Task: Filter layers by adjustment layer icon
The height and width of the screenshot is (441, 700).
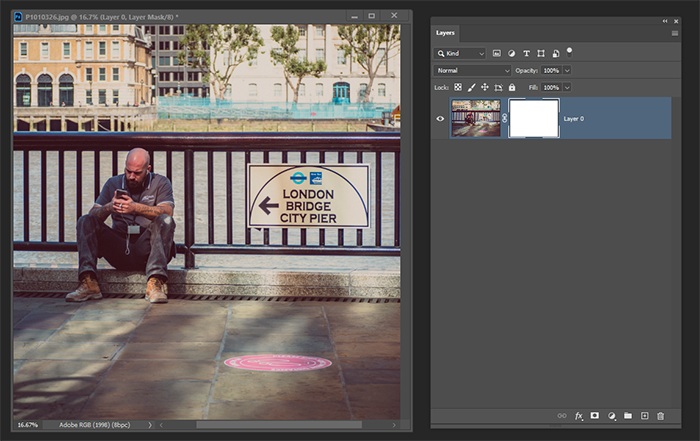Action: tap(512, 54)
